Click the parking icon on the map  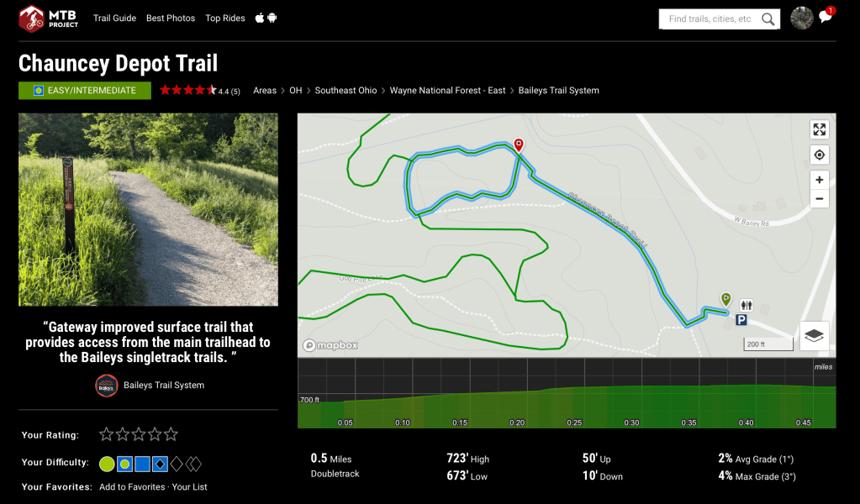tap(741, 319)
